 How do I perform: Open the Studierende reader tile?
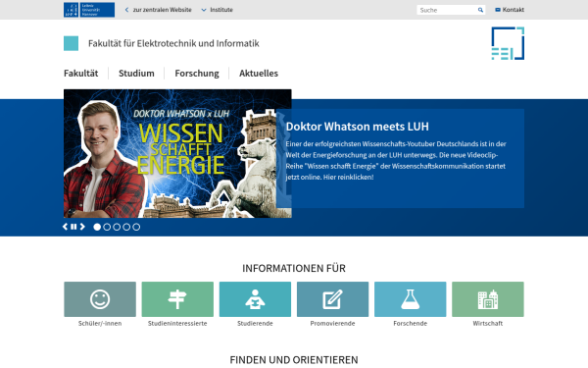click(255, 299)
